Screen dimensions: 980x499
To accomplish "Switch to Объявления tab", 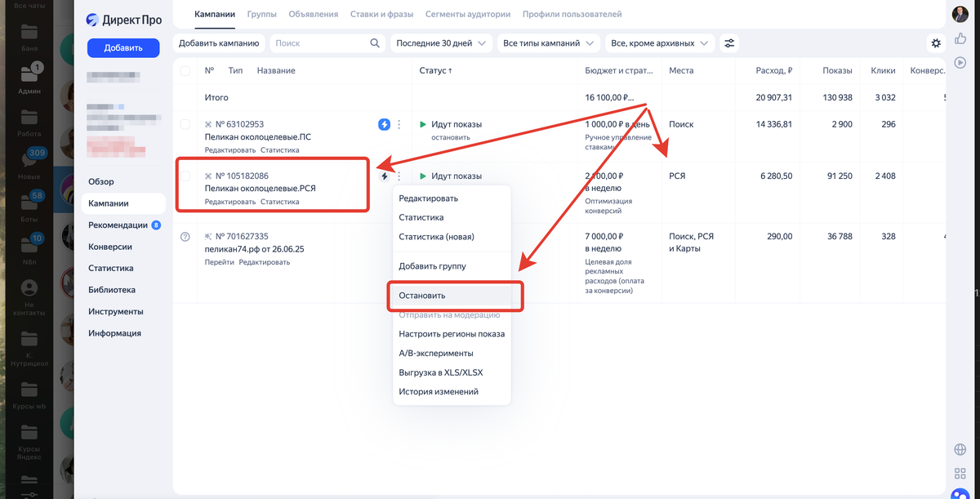I will [x=314, y=14].
